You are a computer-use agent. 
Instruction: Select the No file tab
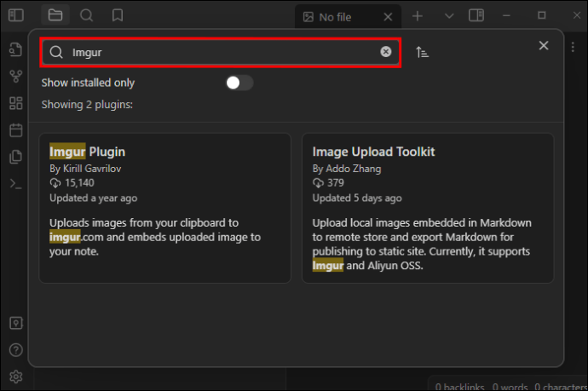[x=348, y=17]
